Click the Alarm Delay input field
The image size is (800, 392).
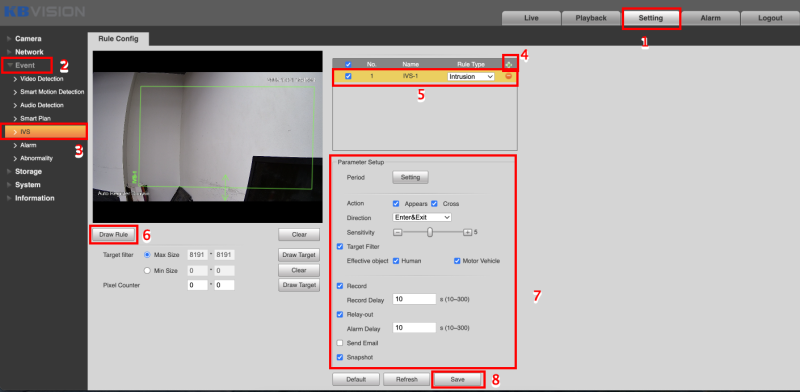pyautogui.click(x=414, y=328)
